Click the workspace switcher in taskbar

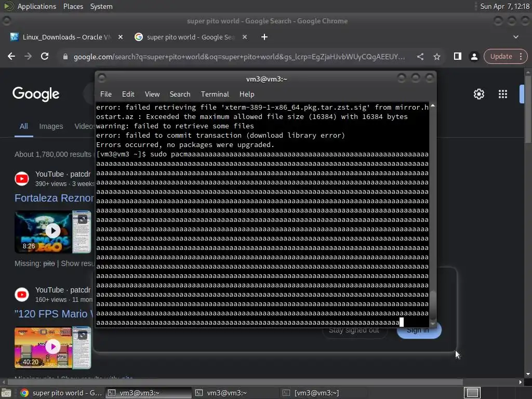coord(472,393)
